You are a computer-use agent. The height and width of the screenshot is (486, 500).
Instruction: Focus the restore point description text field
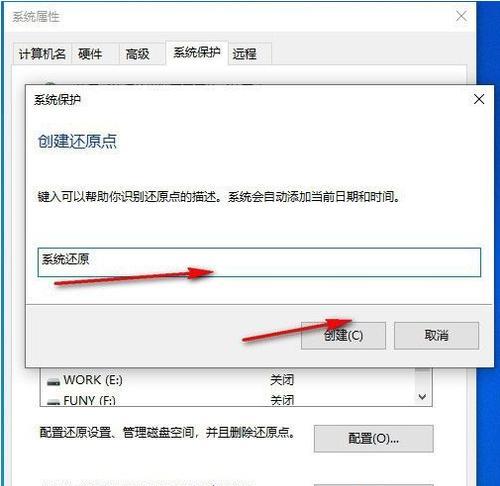(259, 262)
